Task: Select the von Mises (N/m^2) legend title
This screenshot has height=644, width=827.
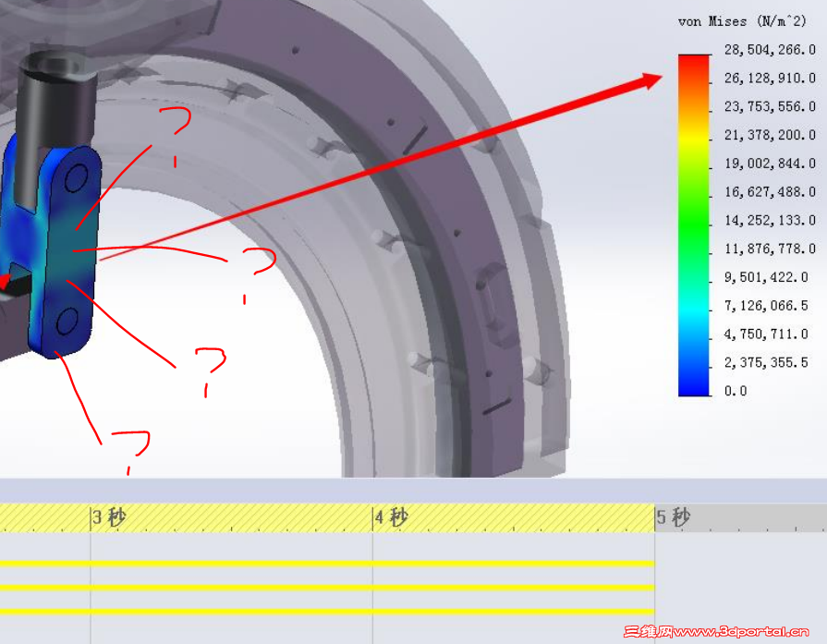Action: (742, 21)
